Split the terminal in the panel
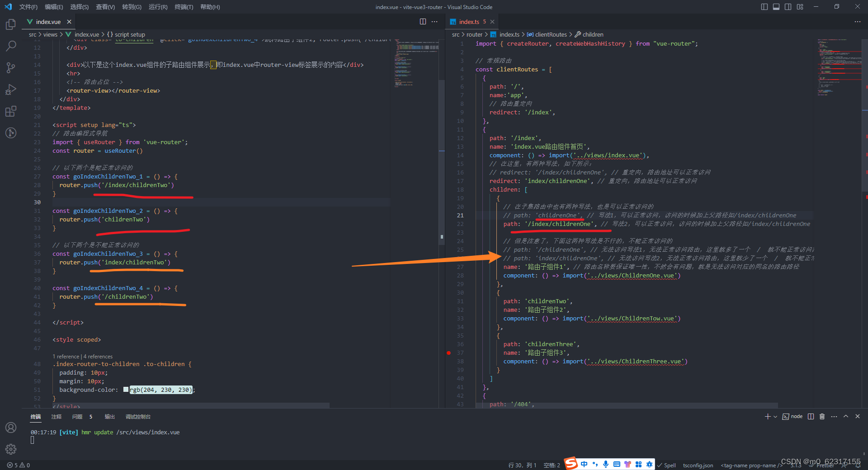The width and height of the screenshot is (868, 470). tap(811, 416)
